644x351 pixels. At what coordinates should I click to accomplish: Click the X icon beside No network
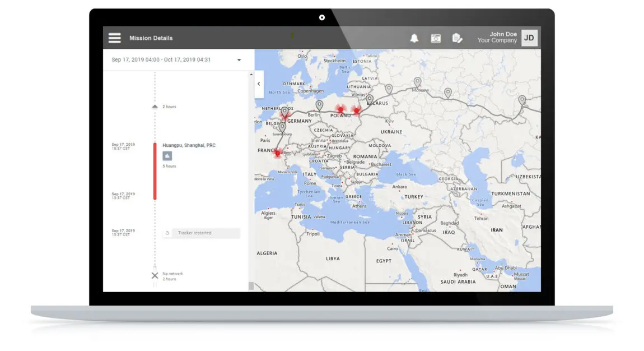click(x=155, y=275)
